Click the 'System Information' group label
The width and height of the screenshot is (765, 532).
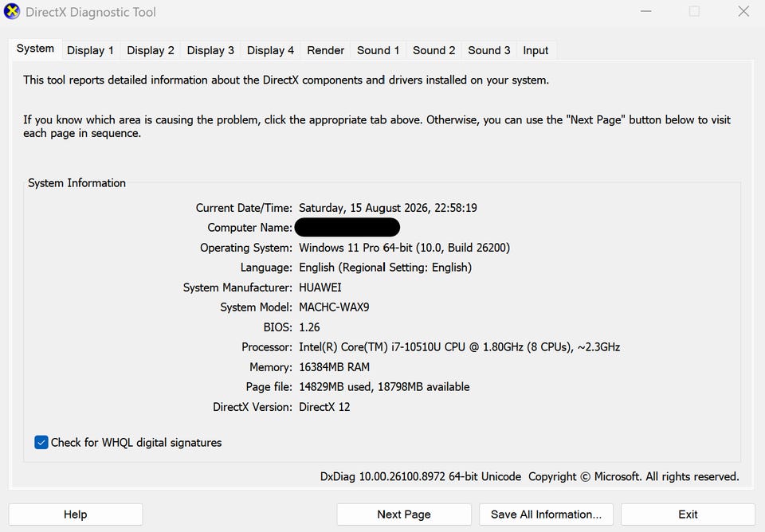point(76,183)
